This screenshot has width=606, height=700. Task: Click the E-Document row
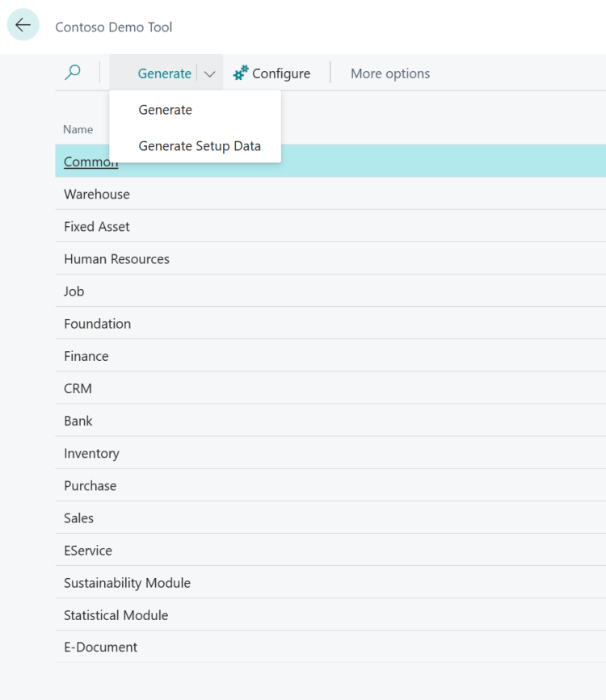(100, 647)
